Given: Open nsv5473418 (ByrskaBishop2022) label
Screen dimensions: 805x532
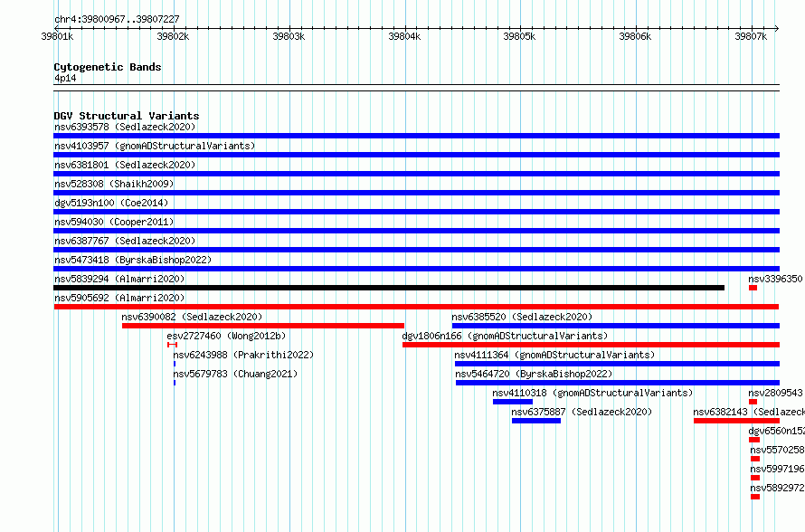Looking at the screenshot, I should (133, 260).
